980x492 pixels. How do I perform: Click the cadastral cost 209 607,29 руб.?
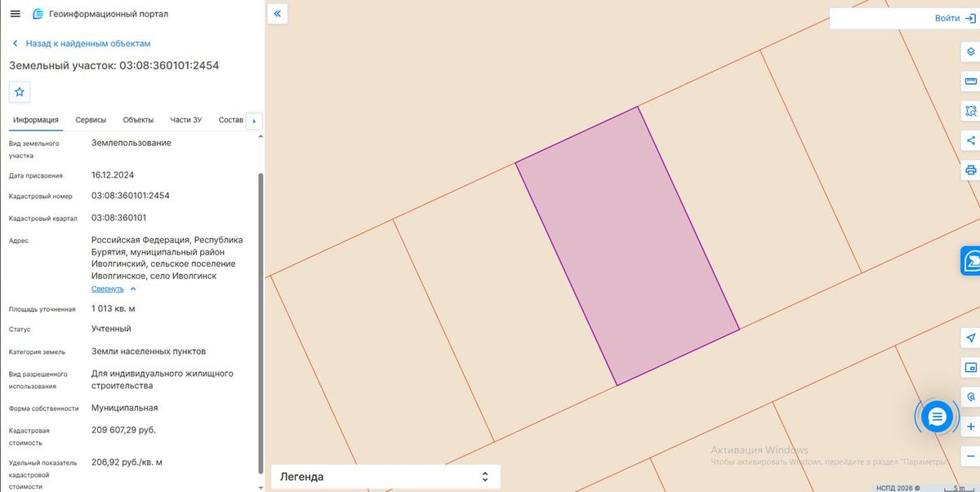tap(123, 430)
